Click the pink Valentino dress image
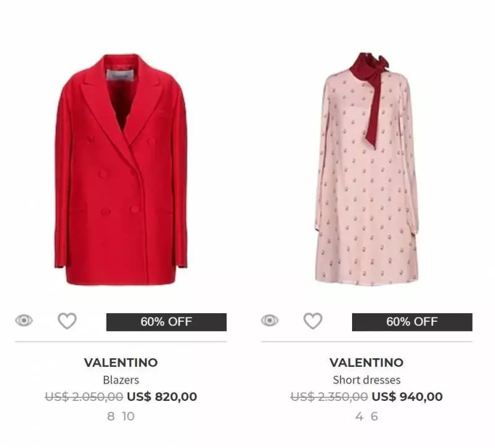The height and width of the screenshot is (448, 495). 367,169
